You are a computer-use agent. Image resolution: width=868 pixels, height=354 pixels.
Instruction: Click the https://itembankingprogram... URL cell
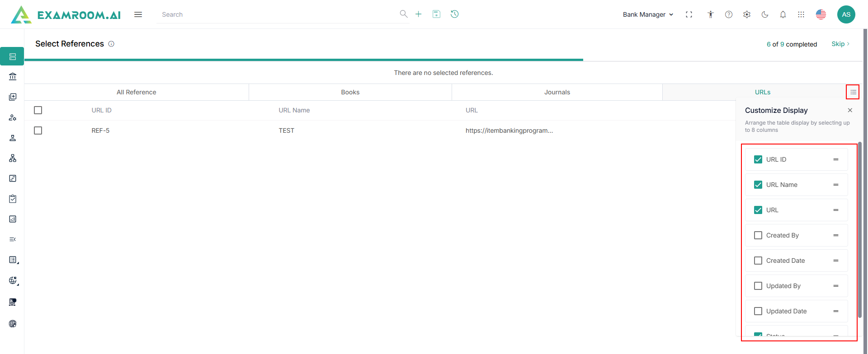click(509, 130)
